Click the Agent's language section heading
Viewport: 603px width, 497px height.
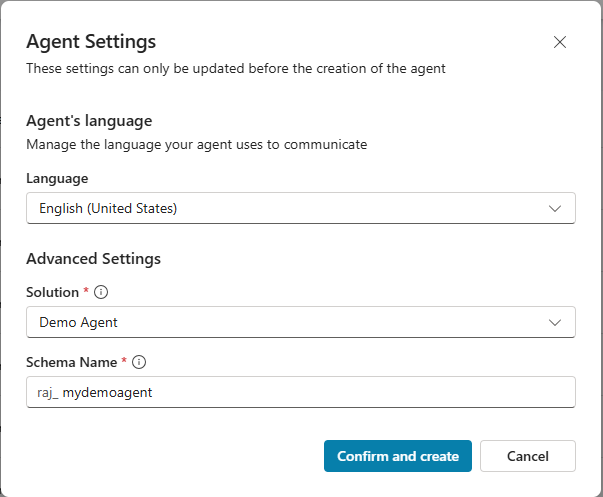point(89,121)
